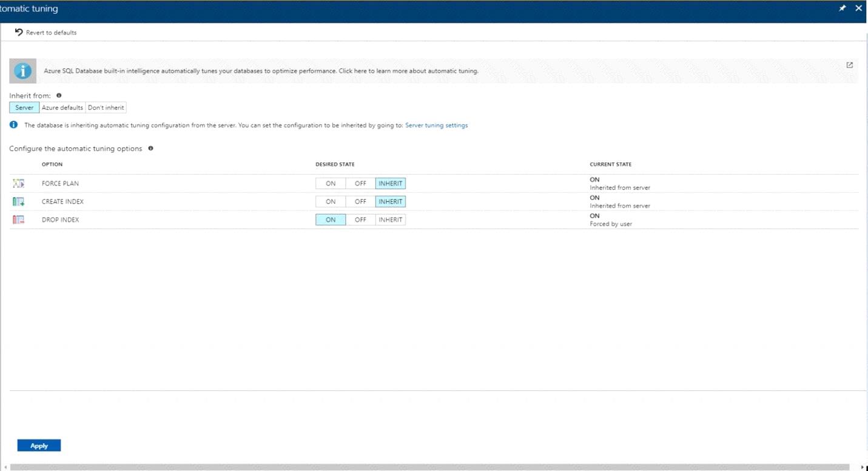Click the Revert to defaults icon
The height and width of the screenshot is (471, 868).
tap(19, 32)
